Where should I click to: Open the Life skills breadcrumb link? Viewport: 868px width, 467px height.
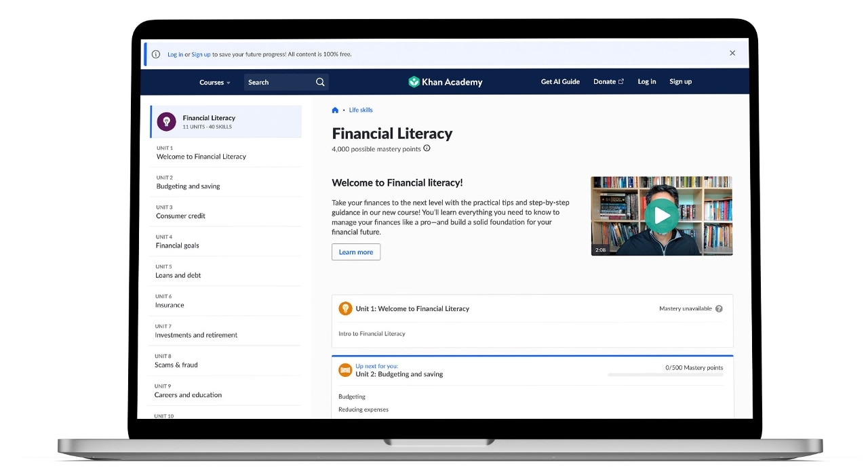click(x=361, y=109)
